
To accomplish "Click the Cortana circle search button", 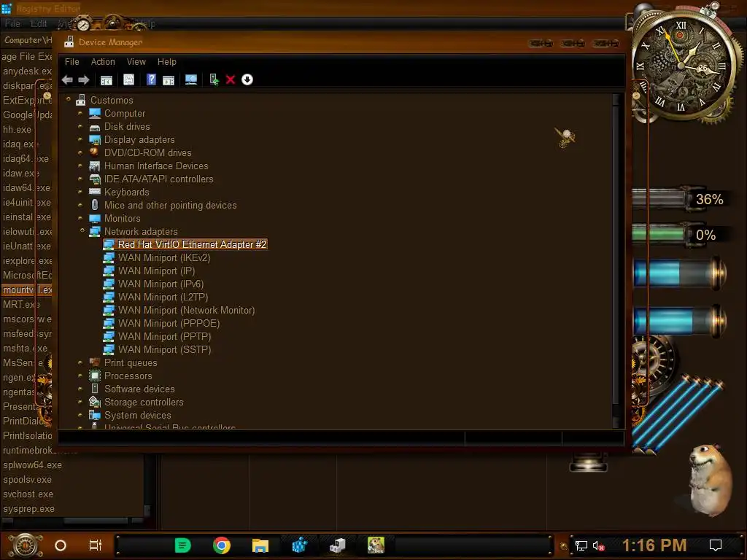I will (61, 545).
